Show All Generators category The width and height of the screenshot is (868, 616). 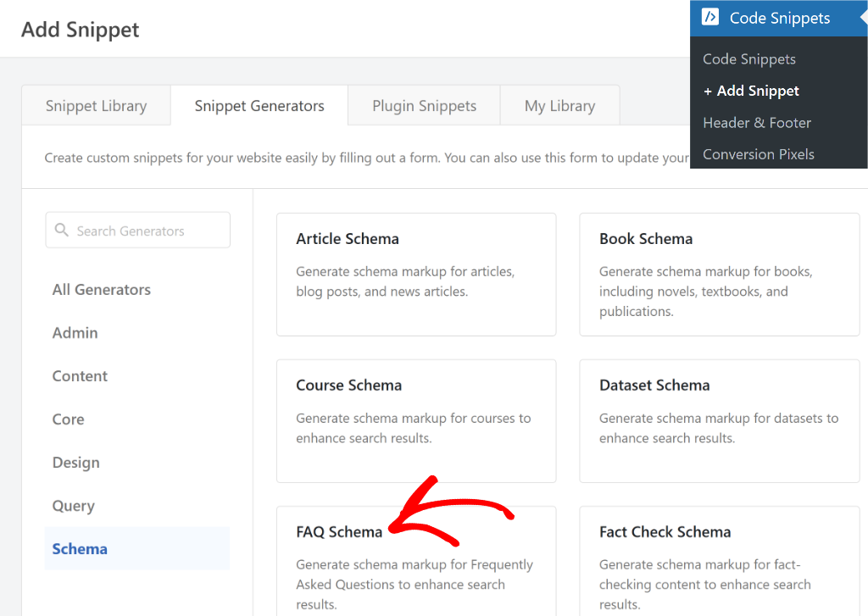tap(102, 290)
